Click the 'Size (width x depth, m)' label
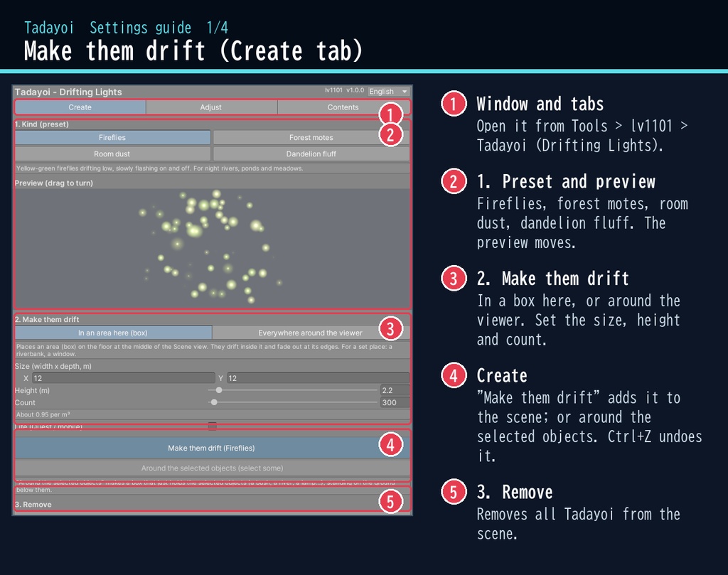 pyautogui.click(x=53, y=366)
